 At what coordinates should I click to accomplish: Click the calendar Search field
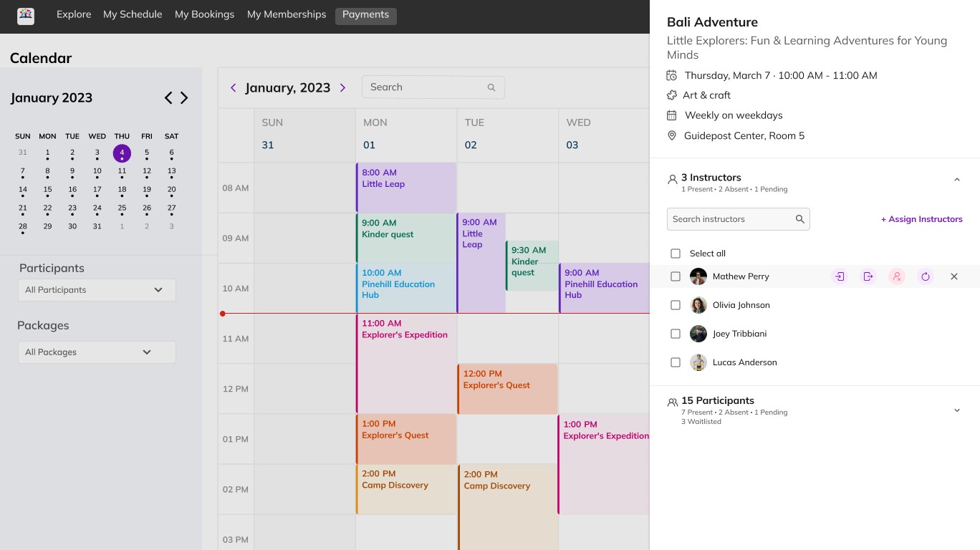[x=433, y=87]
